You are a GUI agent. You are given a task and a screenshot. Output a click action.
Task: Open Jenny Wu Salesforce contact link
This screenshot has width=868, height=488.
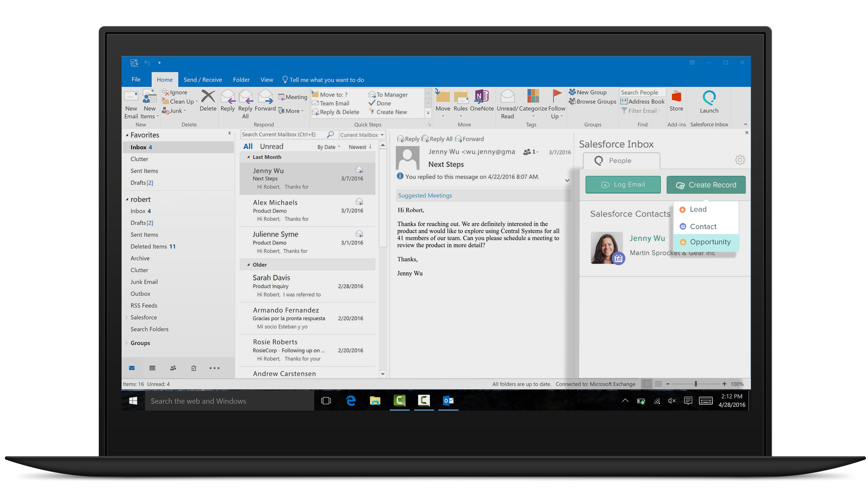(x=647, y=238)
